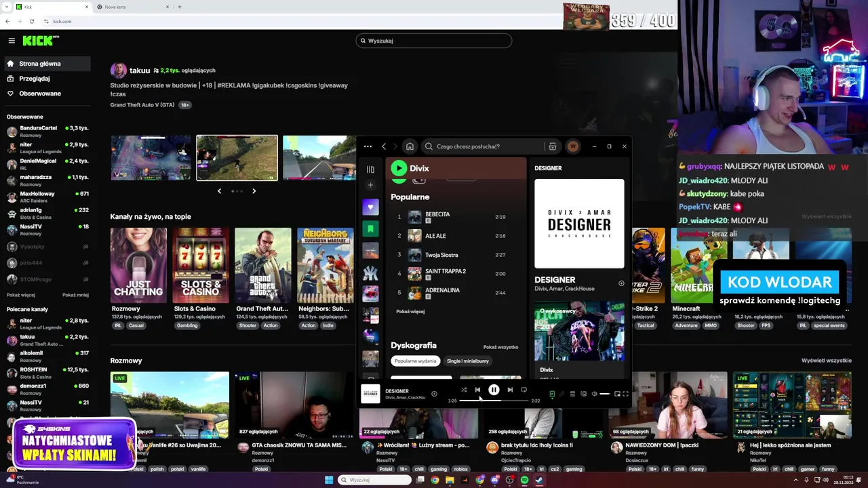868x488 pixels.
Task: Expand popular tracks with Pokaż więcej in Spotify
Action: (410, 312)
